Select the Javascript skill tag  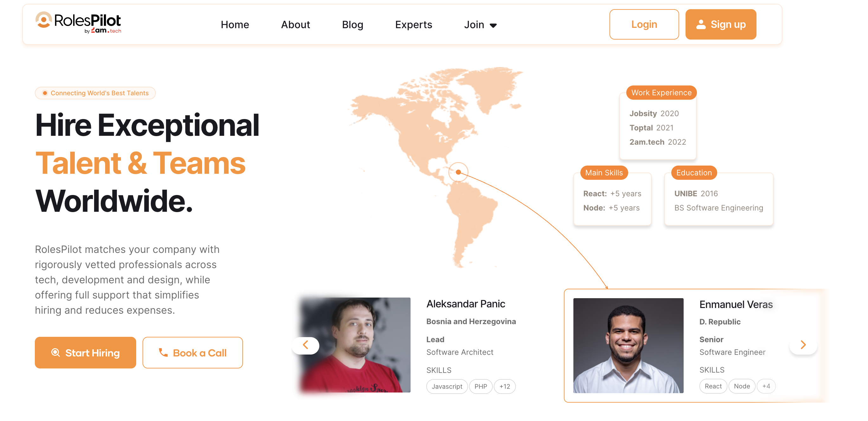(447, 386)
